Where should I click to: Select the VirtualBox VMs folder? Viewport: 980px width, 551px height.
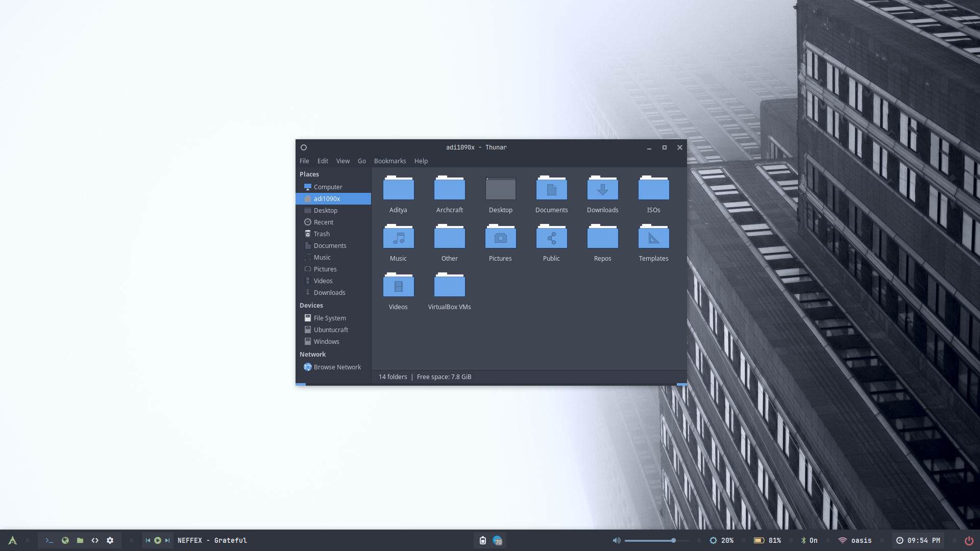(449, 286)
